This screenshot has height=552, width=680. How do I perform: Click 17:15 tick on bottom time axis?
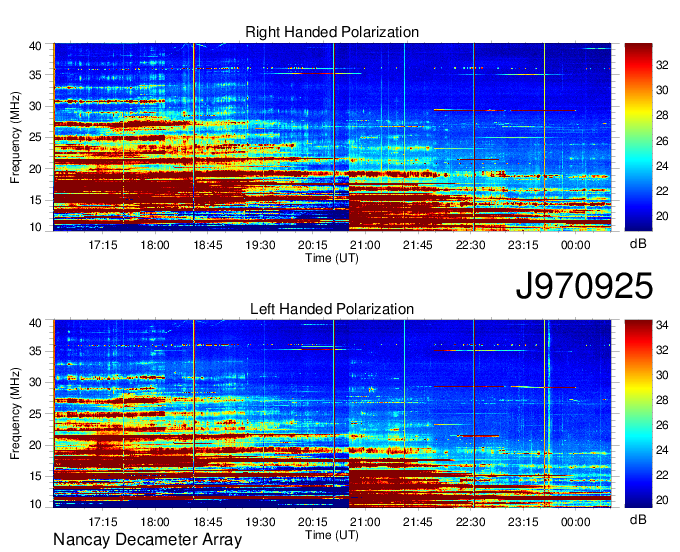click(103, 522)
